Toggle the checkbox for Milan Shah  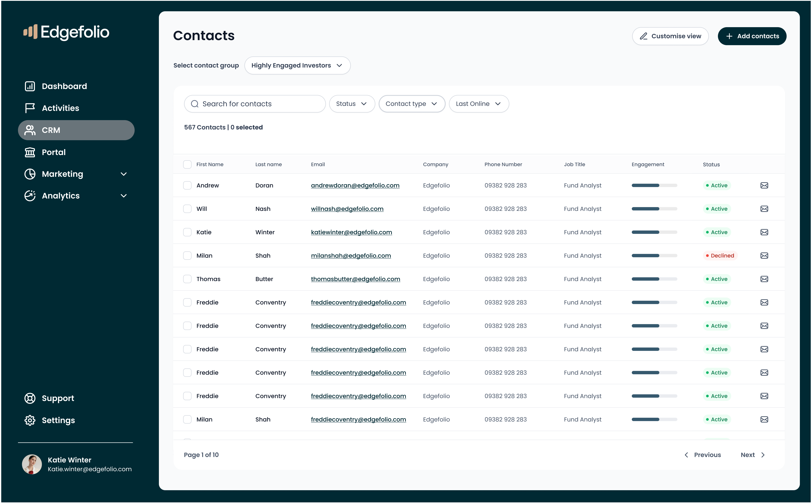(187, 256)
